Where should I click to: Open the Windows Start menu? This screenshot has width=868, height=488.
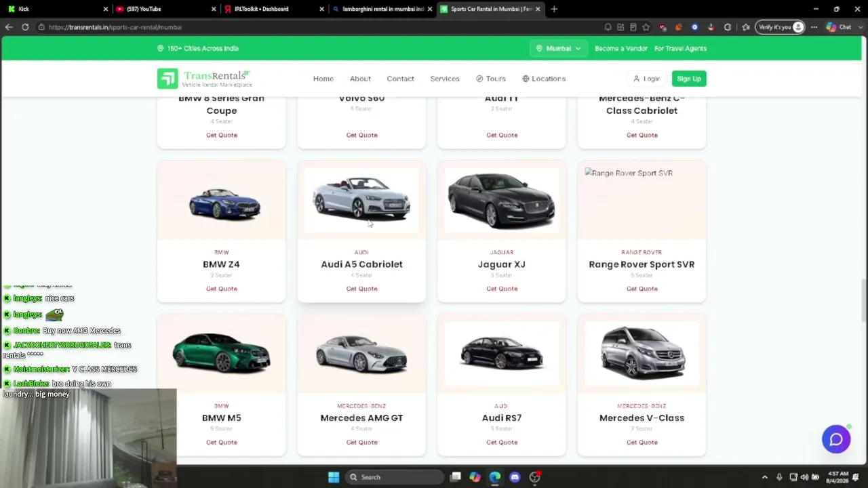[334, 477]
